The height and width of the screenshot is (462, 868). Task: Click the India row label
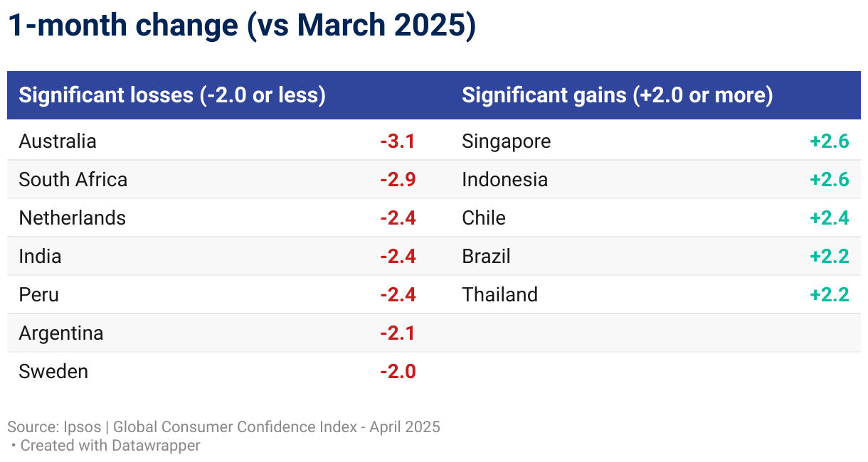point(41,257)
